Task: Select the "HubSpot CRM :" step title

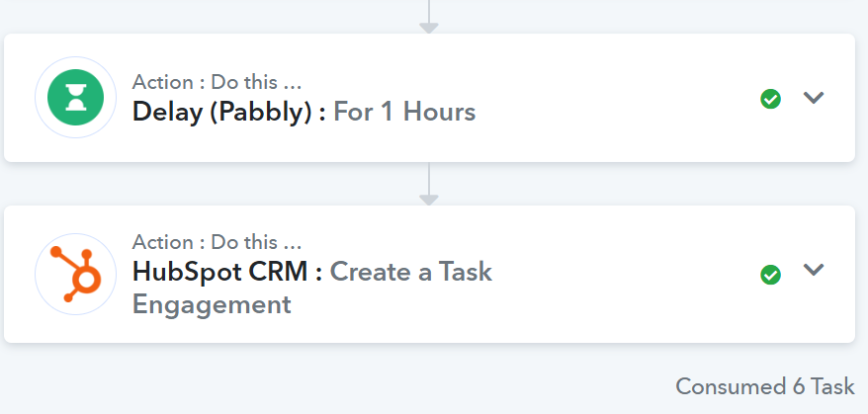Action: click(227, 272)
